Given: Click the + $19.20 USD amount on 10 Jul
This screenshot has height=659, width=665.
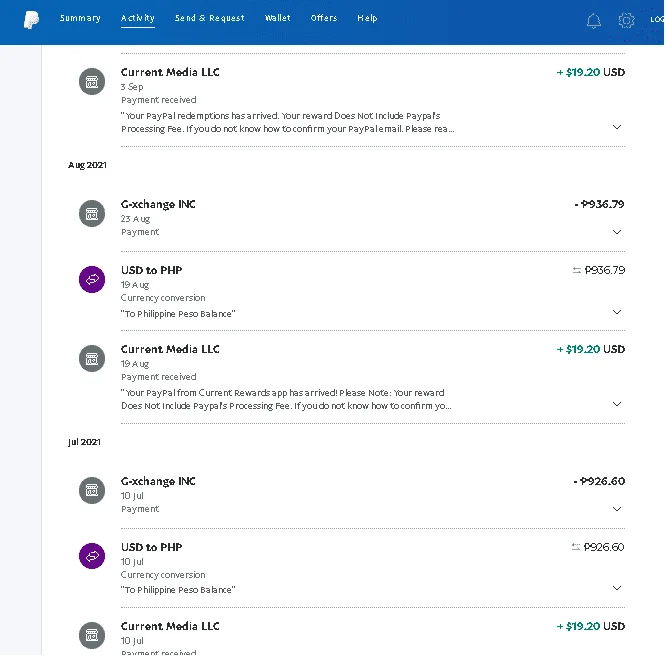Looking at the screenshot, I should tap(591, 626).
